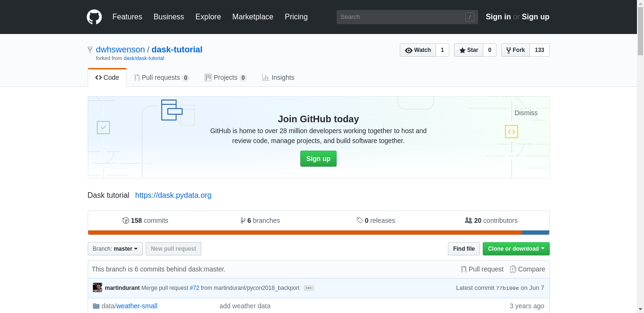Expand the Clone or download menu
The width and height of the screenshot is (644, 313).
tap(516, 249)
